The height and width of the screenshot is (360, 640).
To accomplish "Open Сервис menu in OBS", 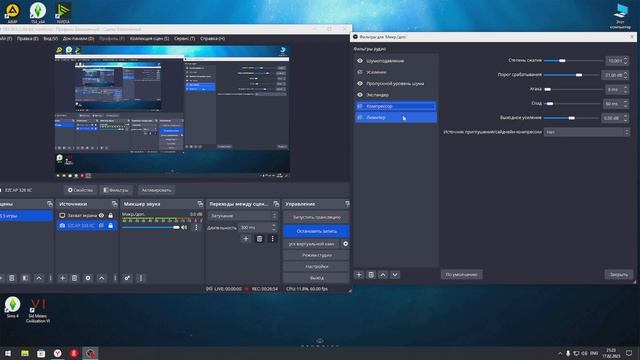I will click(x=184, y=38).
